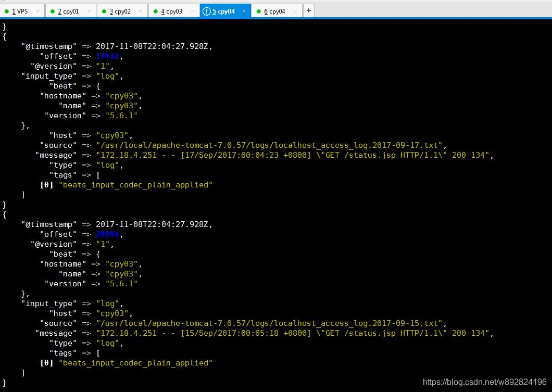Switch to the 1 VPS session tab
The width and height of the screenshot is (552, 392).
tap(22, 11)
